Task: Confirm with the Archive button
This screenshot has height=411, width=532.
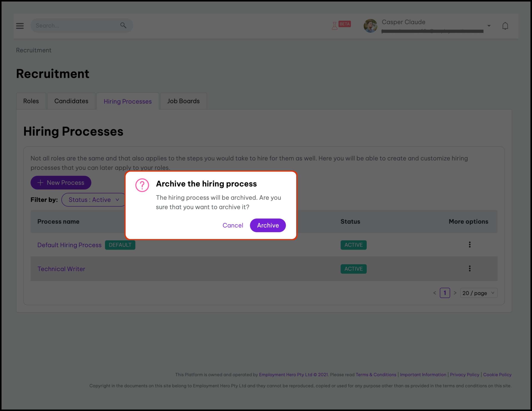Action: 268,225
